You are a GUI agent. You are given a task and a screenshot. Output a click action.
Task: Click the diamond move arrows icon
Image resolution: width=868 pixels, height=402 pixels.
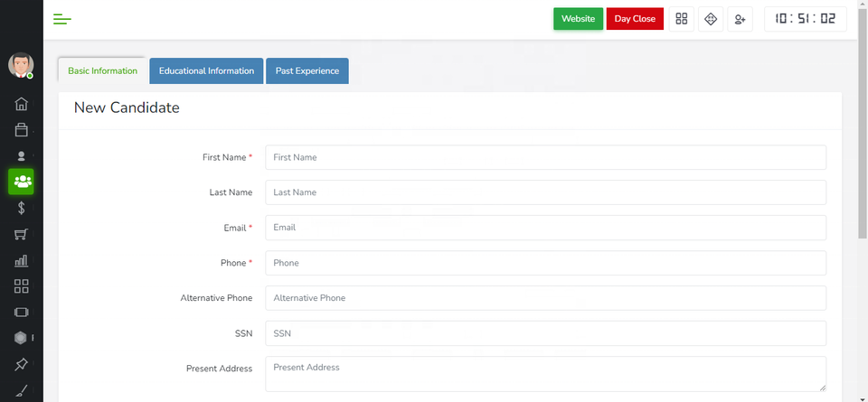pyautogui.click(x=711, y=19)
